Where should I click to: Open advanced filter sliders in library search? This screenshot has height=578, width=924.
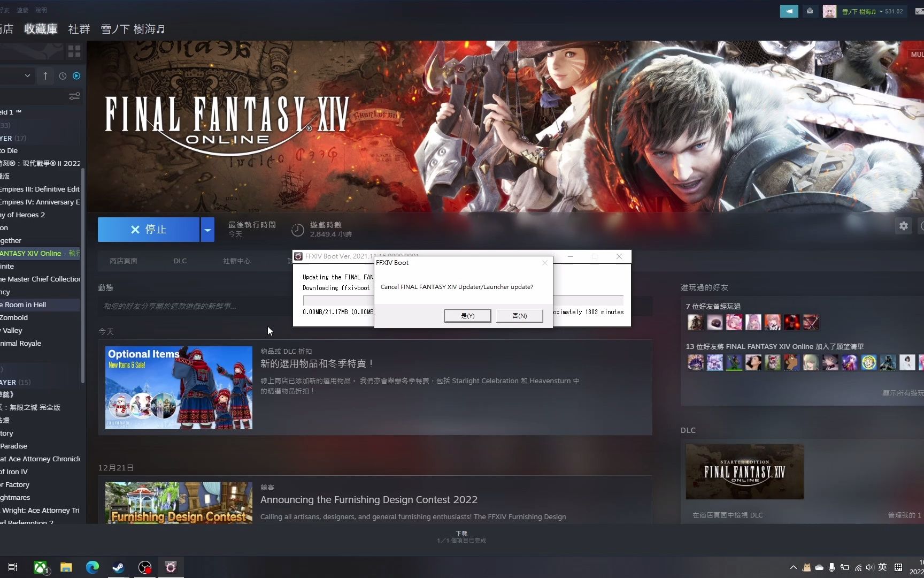coord(74,96)
